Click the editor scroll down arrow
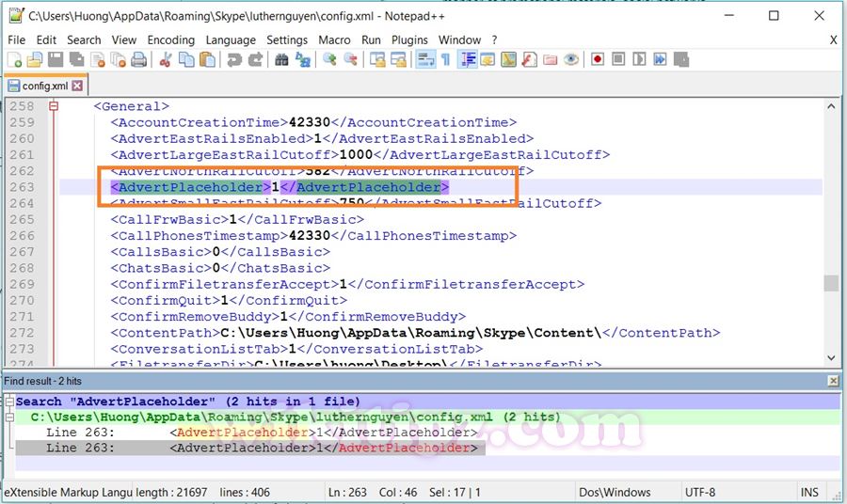Screen dimensions: 847x504 [x=831, y=357]
